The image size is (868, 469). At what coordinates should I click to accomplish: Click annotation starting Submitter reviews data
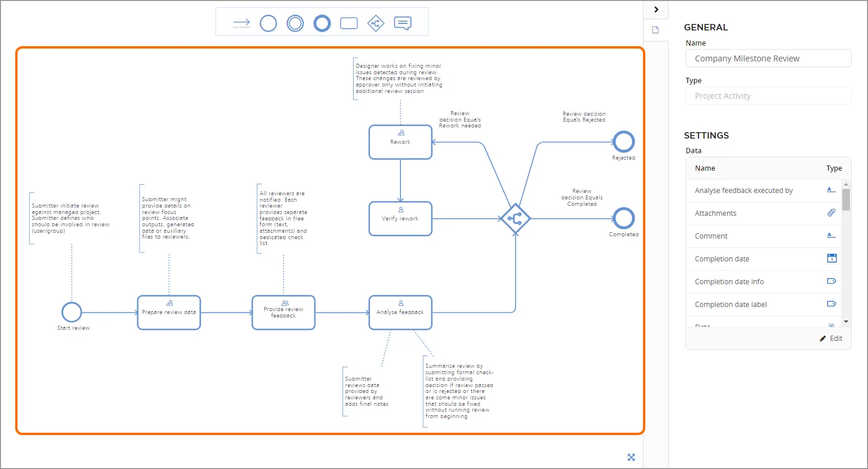366,391
